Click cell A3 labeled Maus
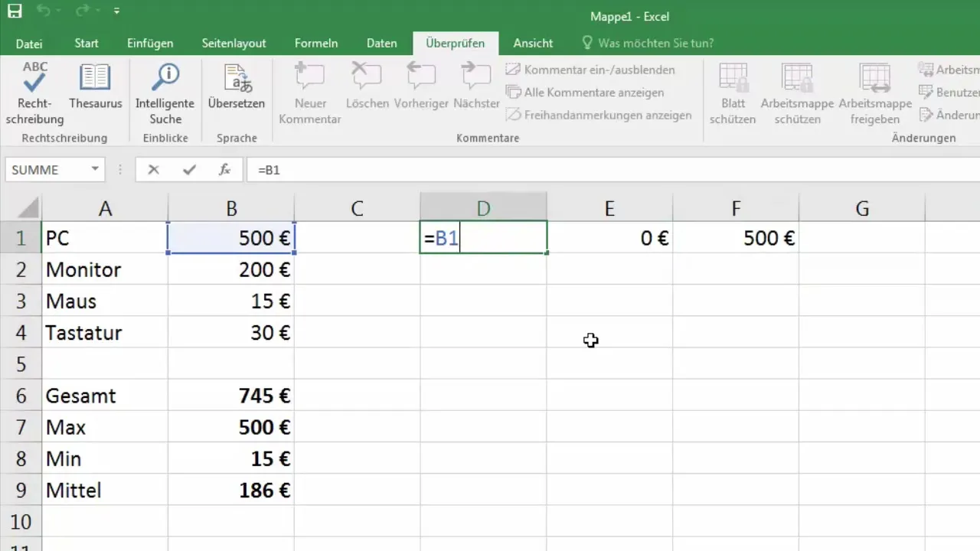980x551 pixels. (x=105, y=301)
